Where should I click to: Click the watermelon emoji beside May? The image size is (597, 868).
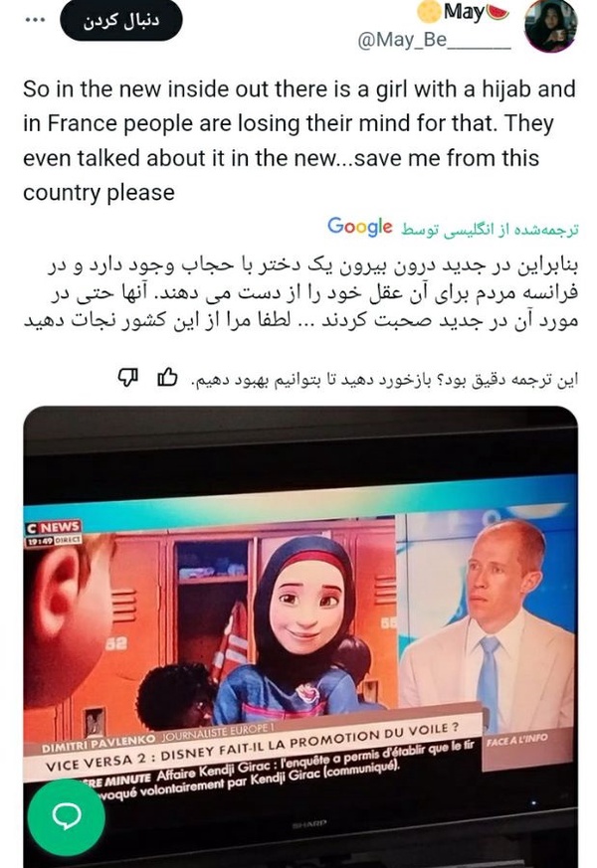(x=497, y=11)
